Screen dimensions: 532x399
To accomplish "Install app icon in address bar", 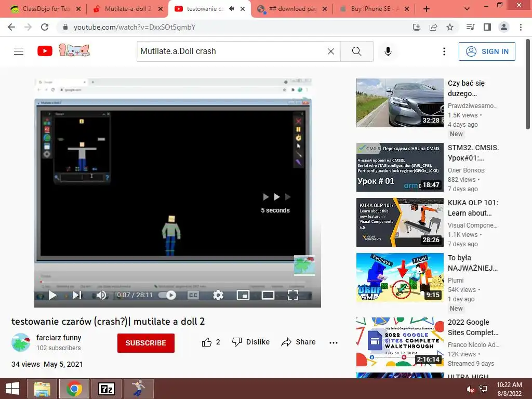I will (x=417, y=27).
